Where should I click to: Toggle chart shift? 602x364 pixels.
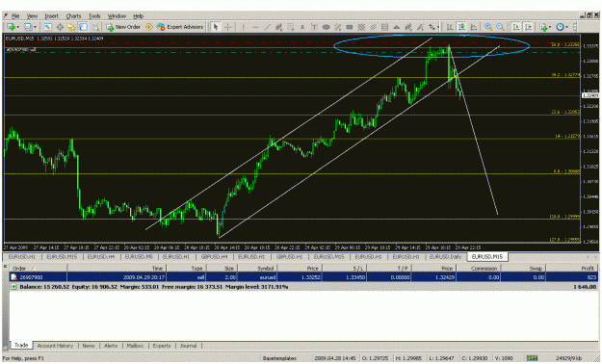528,27
